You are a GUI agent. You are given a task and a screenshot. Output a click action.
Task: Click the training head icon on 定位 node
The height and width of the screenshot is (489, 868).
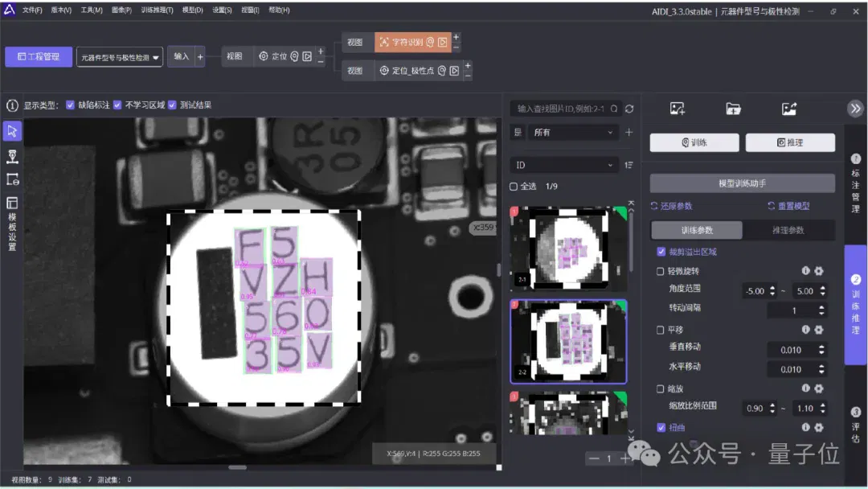294,56
